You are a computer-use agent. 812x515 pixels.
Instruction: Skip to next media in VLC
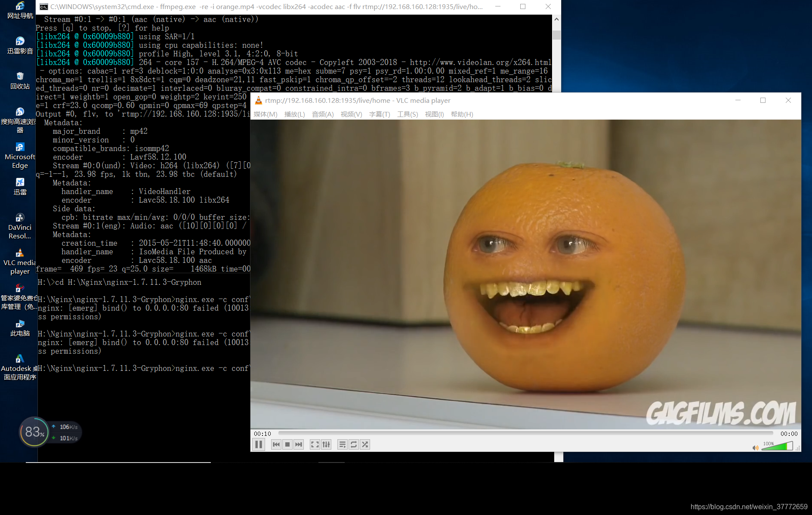pyautogui.click(x=299, y=444)
